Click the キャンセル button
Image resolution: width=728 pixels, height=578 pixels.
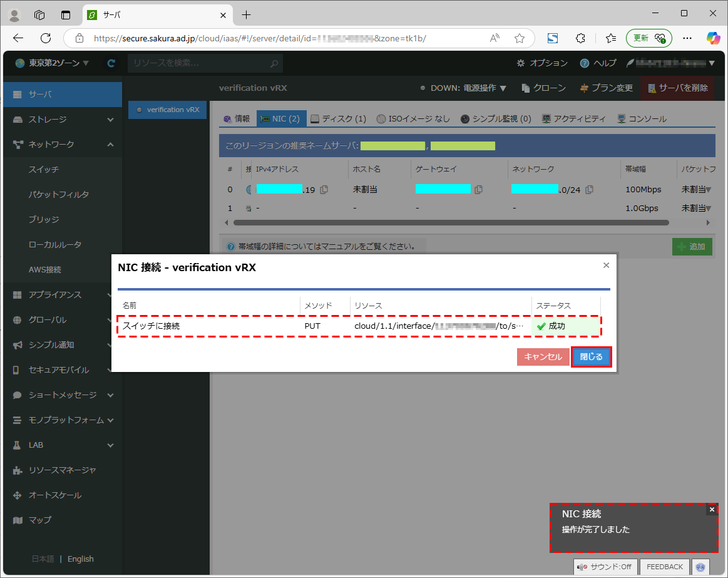click(543, 357)
